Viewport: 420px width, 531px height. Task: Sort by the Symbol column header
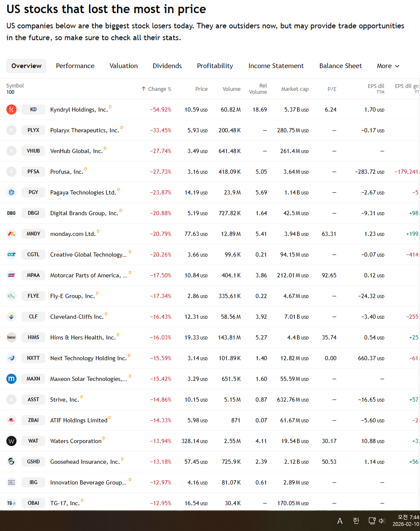(x=15, y=86)
